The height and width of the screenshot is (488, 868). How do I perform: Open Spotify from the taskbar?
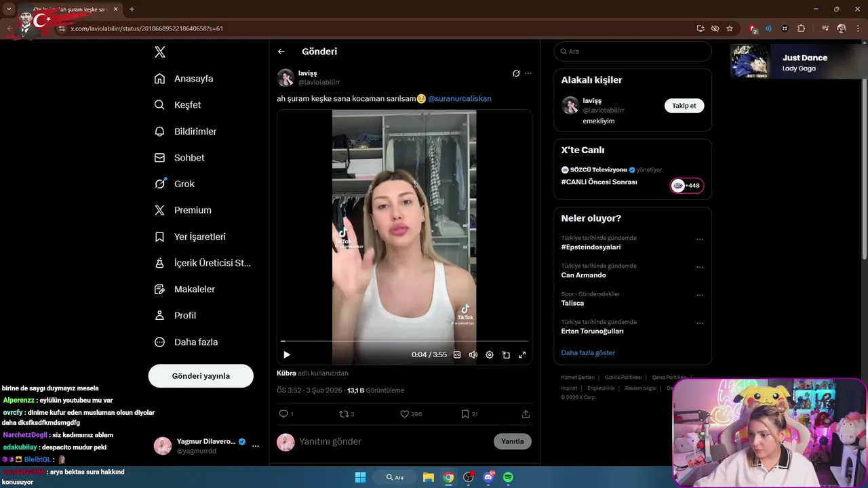[x=509, y=477]
